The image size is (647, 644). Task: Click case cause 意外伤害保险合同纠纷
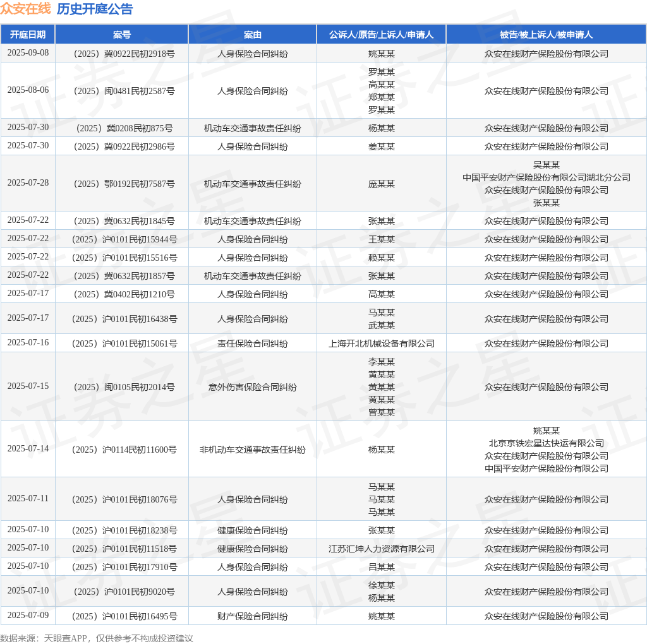[x=253, y=387]
